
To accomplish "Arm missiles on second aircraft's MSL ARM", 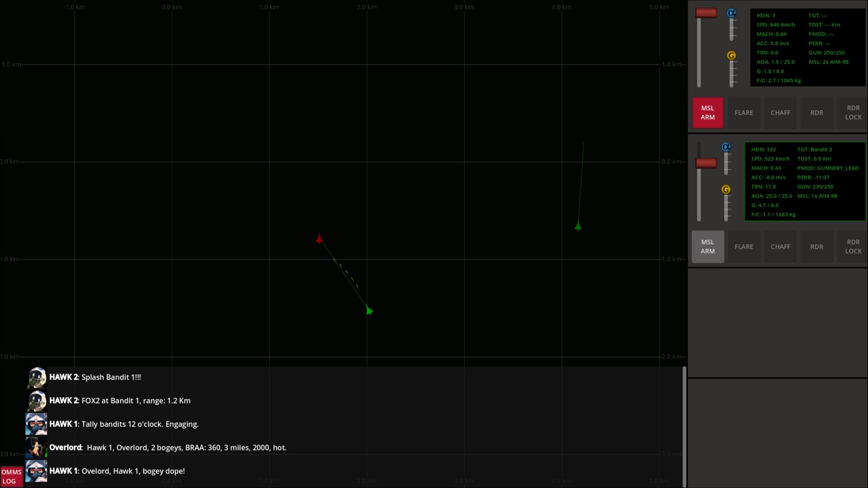I will 708,247.
